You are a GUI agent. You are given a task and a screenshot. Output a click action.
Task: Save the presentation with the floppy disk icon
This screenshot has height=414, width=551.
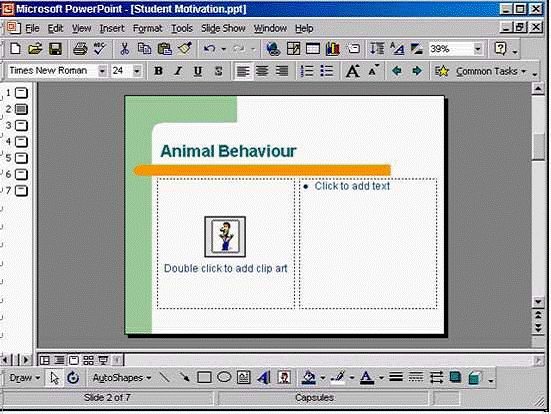click(55, 49)
